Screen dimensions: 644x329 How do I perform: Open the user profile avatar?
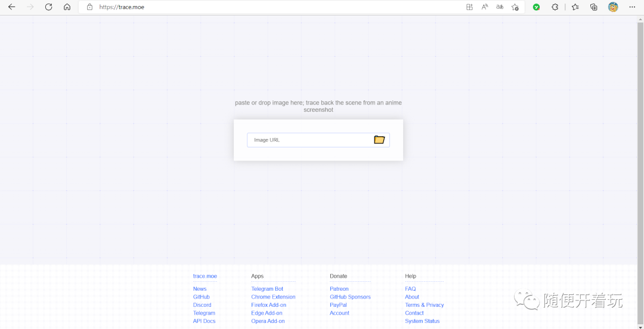(x=613, y=7)
